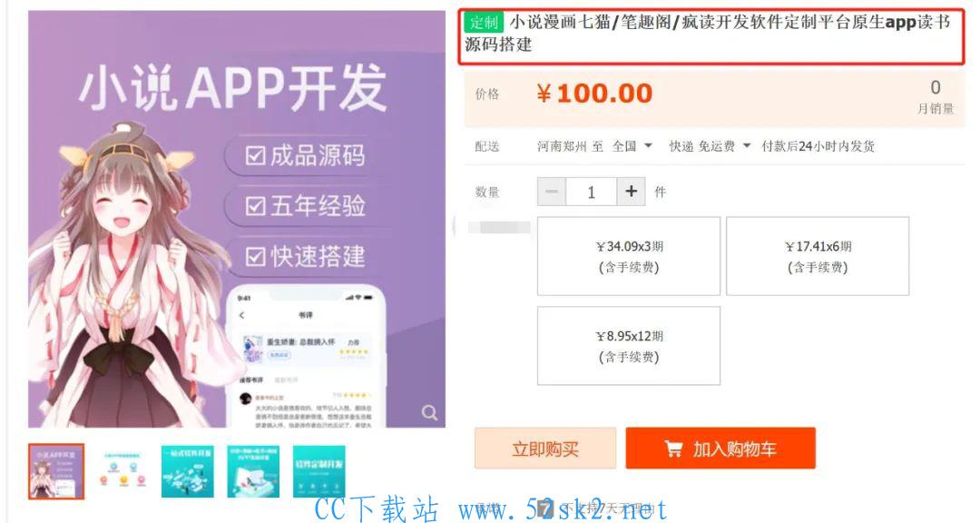Click the 立即购买 button
Screen dimensions: 980x523
pyautogui.click(x=545, y=448)
